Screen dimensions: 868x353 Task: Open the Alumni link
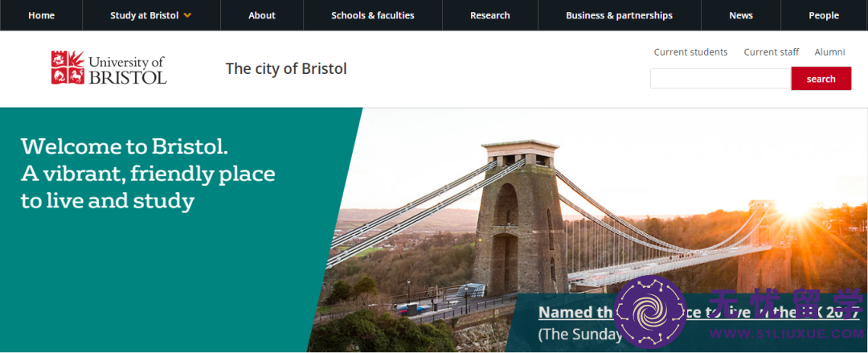[x=829, y=52]
